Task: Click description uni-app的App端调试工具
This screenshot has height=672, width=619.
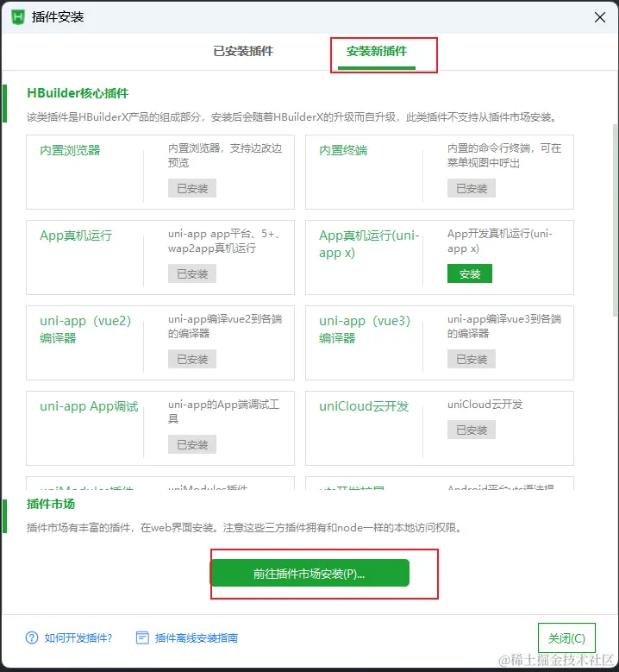Action: 223,411
